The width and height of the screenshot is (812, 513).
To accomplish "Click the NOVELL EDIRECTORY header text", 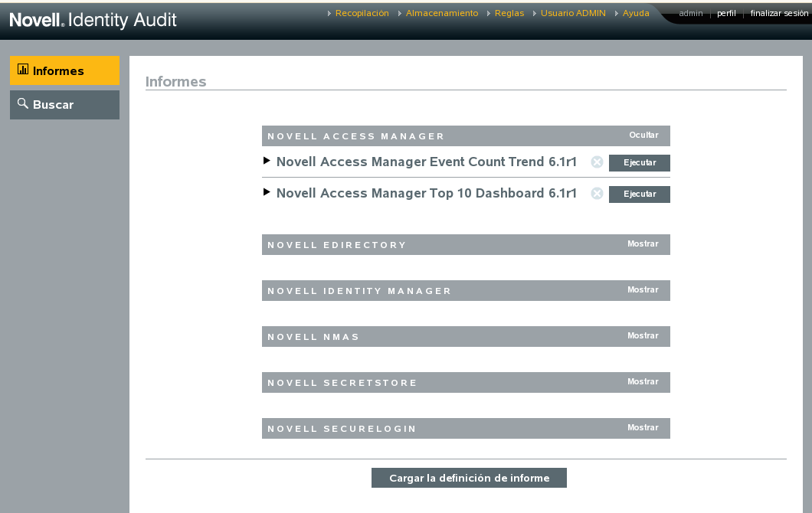I will tap(336, 245).
